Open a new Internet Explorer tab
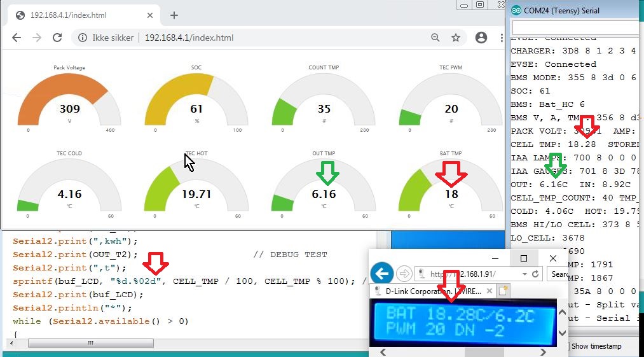The image size is (644, 357). (503, 291)
